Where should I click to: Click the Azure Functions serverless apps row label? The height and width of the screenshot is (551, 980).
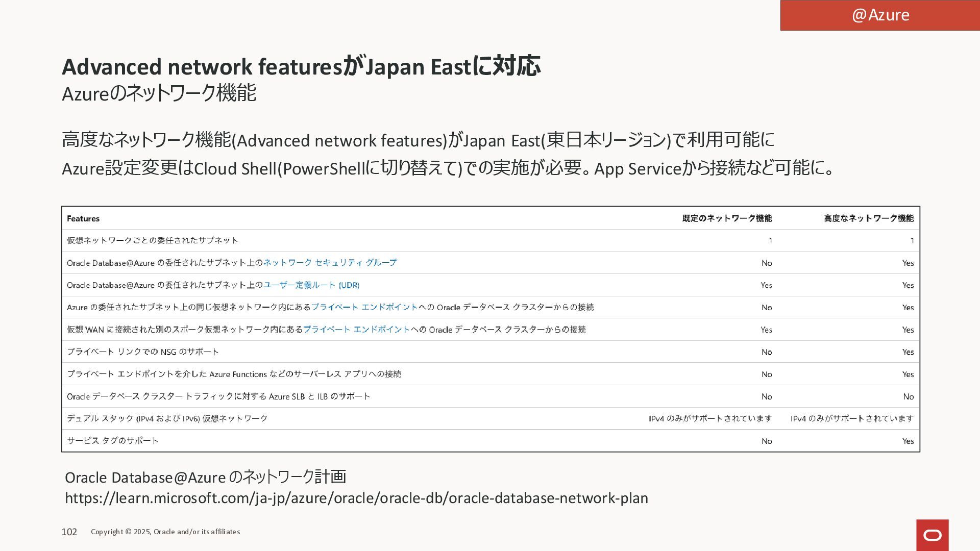point(234,374)
